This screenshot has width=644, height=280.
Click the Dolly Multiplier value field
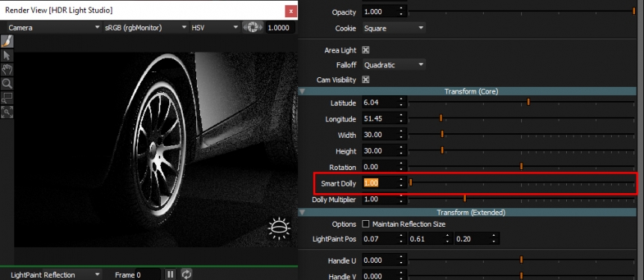[379, 199]
